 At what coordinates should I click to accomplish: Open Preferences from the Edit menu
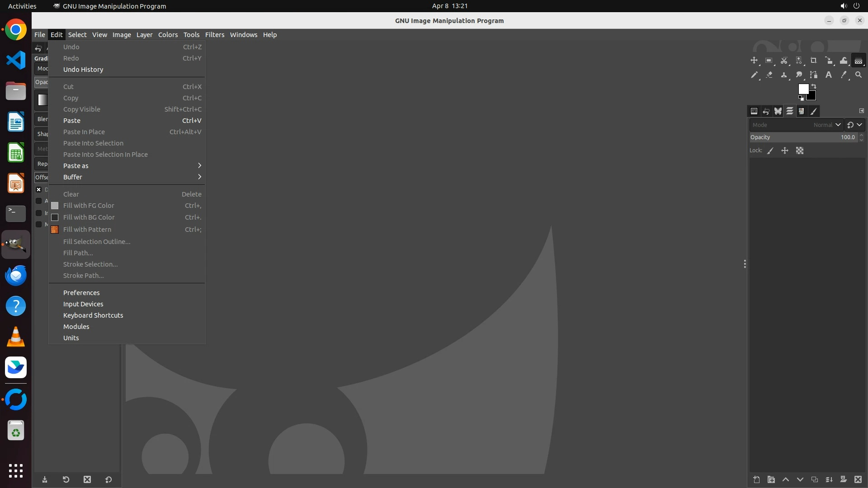pyautogui.click(x=81, y=293)
